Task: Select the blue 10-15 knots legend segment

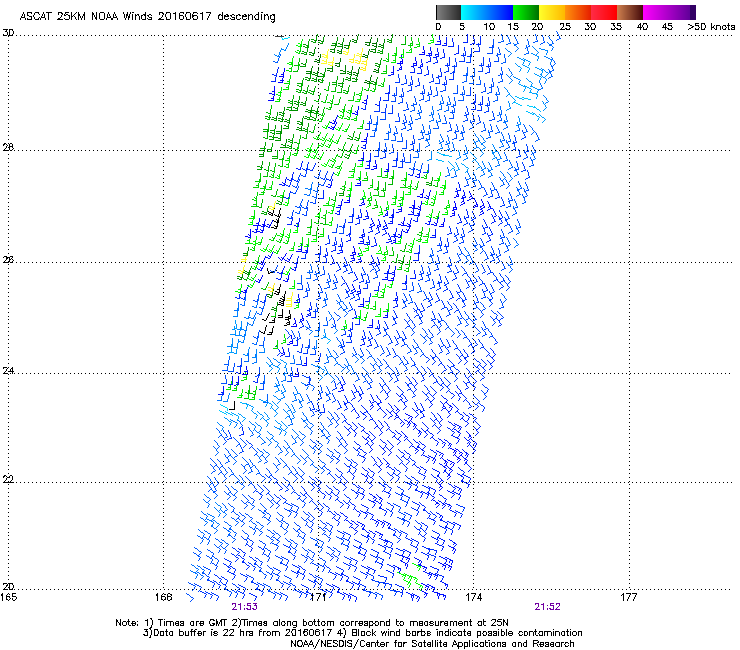Action: click(x=500, y=12)
